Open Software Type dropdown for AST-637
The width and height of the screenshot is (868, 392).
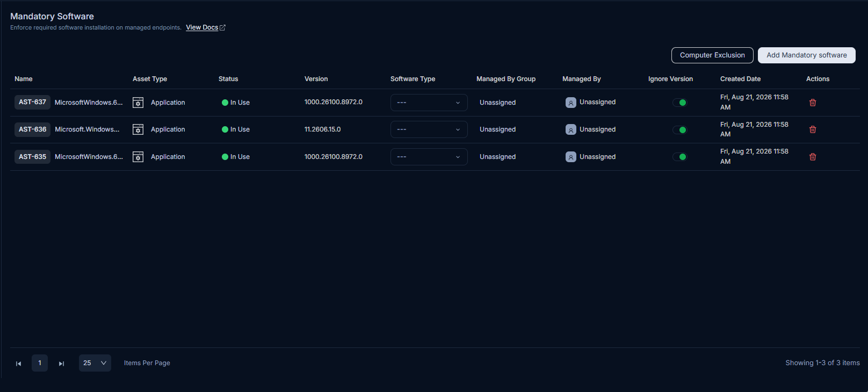coord(429,103)
